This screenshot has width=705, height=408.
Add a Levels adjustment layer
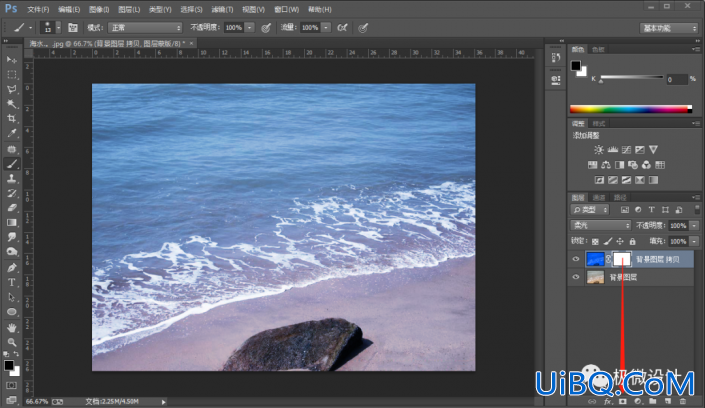coord(612,150)
